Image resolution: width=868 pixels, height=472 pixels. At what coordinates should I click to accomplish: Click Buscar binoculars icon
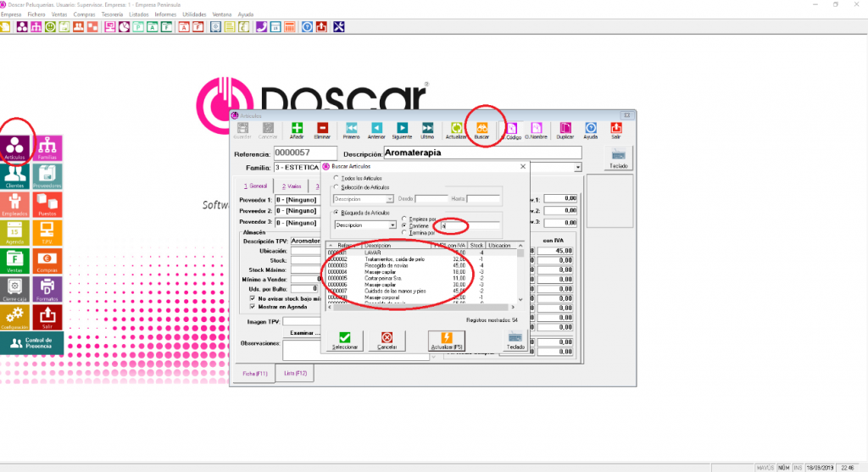tap(481, 128)
